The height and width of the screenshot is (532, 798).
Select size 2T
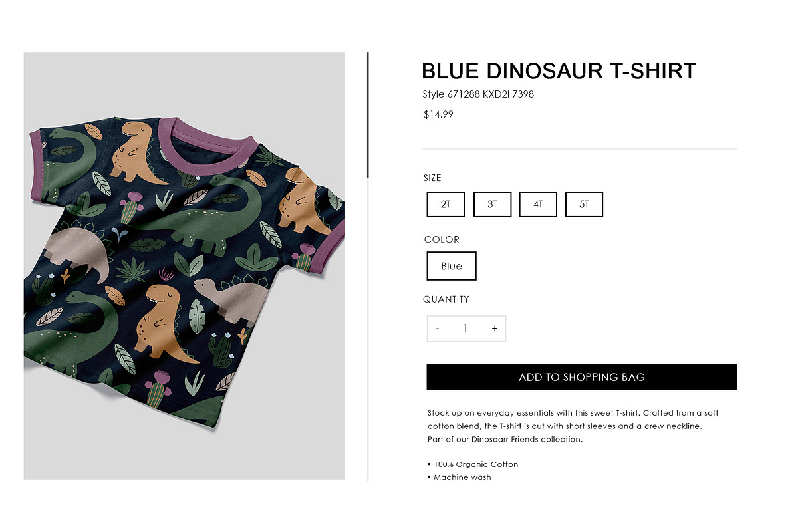click(446, 204)
